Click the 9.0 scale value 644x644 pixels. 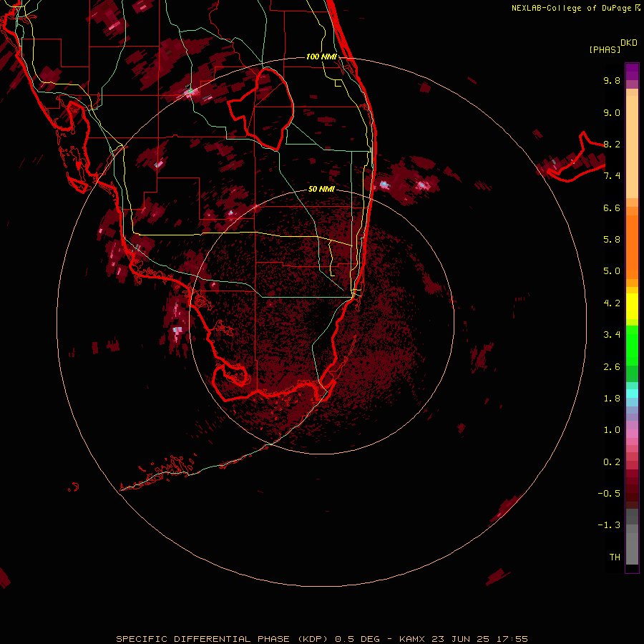pos(612,112)
